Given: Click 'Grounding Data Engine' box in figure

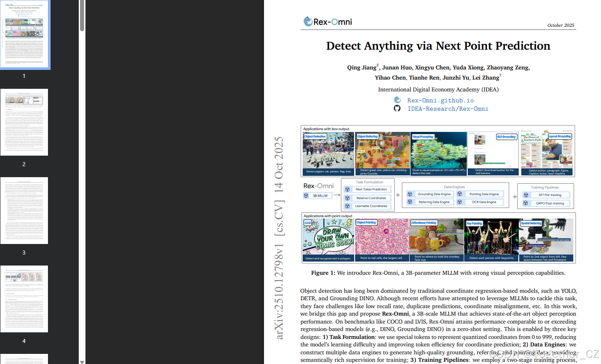Looking at the screenshot, I should (429, 194).
